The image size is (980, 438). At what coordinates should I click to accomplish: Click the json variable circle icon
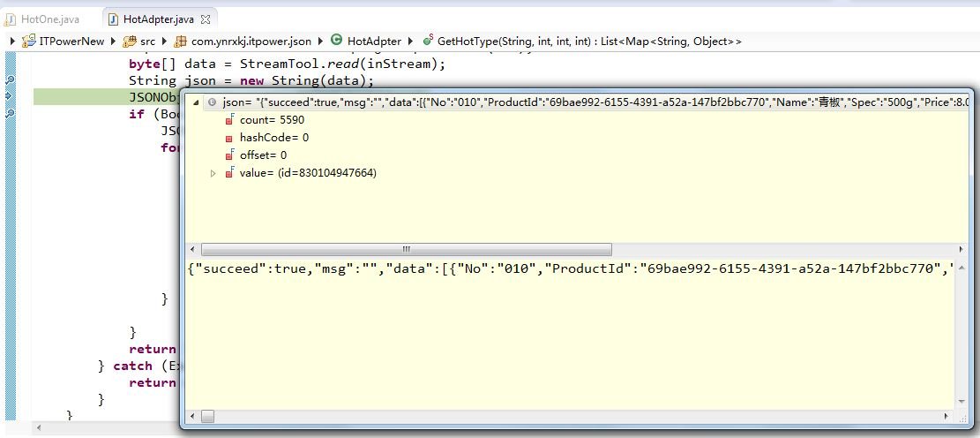(212, 102)
